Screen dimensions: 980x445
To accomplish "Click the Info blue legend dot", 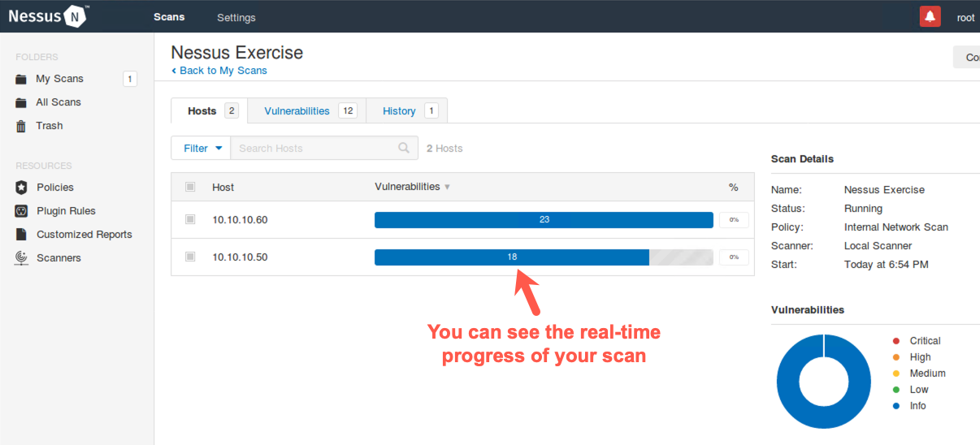I will pyautogui.click(x=896, y=406).
